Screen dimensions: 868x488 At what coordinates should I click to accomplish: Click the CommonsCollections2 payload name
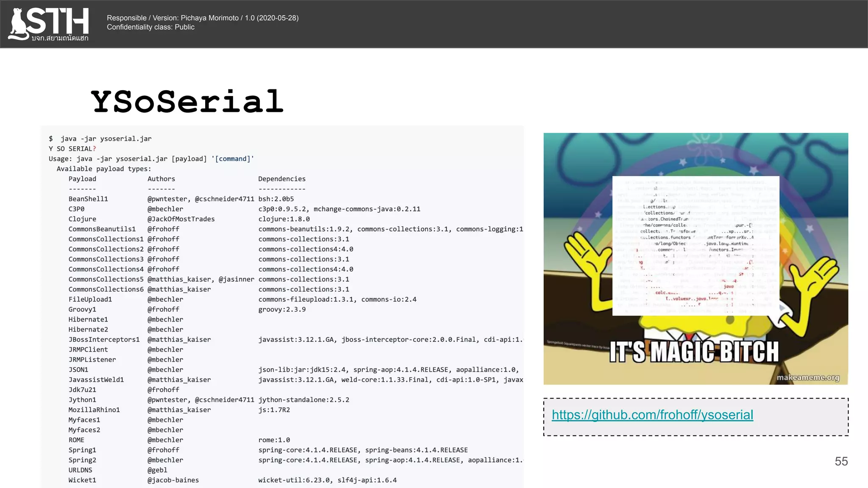tap(106, 249)
